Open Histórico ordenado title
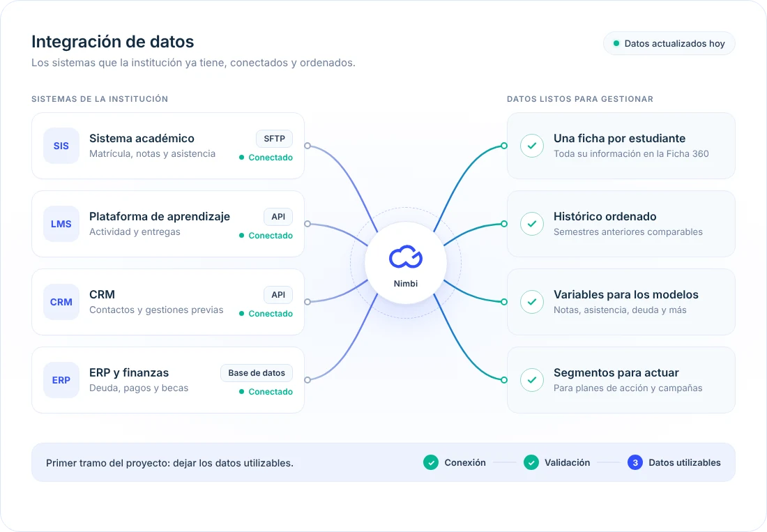Image resolution: width=767 pixels, height=532 pixels. pos(605,217)
